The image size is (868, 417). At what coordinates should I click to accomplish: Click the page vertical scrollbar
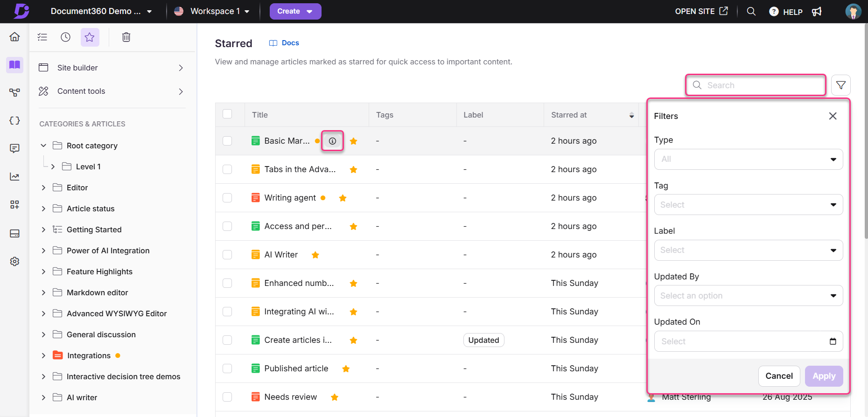pyautogui.click(x=866, y=131)
